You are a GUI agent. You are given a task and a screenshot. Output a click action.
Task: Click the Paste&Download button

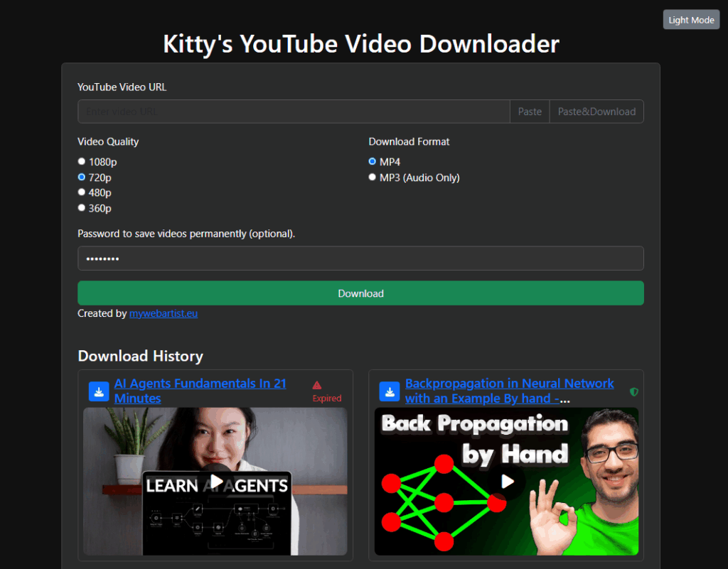pos(596,112)
